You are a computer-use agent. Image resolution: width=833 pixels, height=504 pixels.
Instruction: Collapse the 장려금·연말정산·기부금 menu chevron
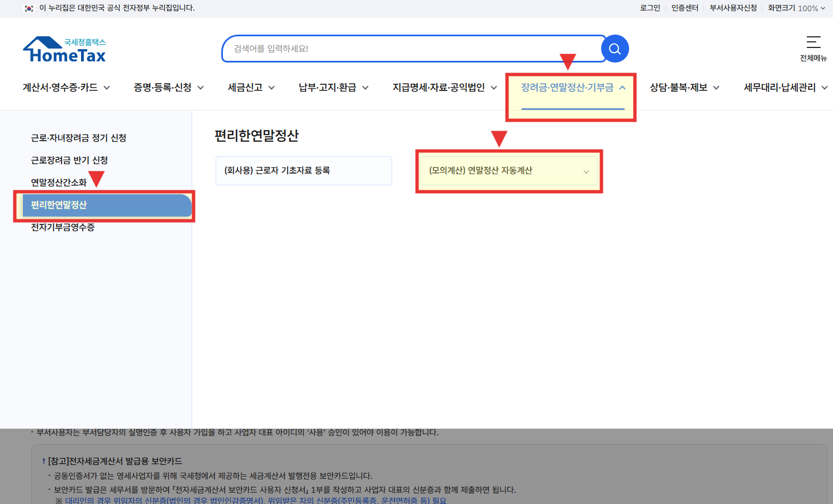click(x=622, y=87)
